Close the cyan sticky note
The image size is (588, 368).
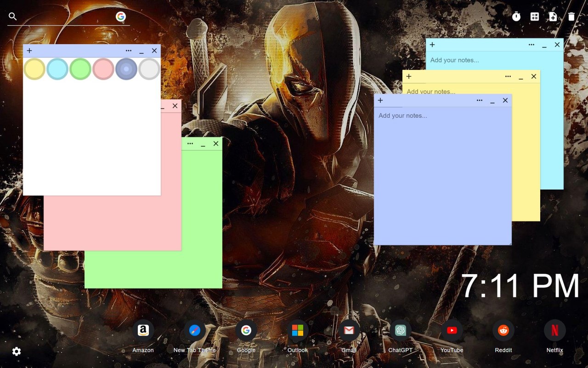point(557,45)
